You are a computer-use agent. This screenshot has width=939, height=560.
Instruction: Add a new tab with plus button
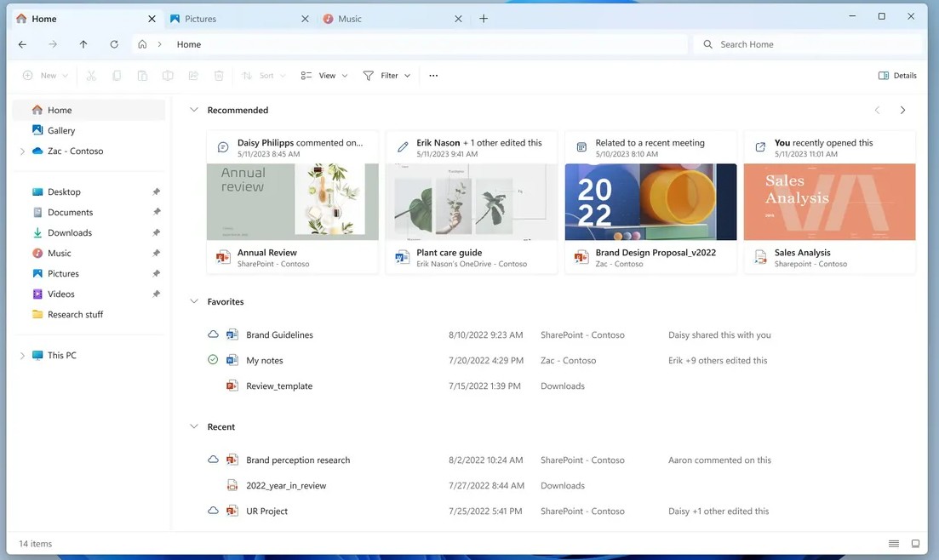point(484,19)
